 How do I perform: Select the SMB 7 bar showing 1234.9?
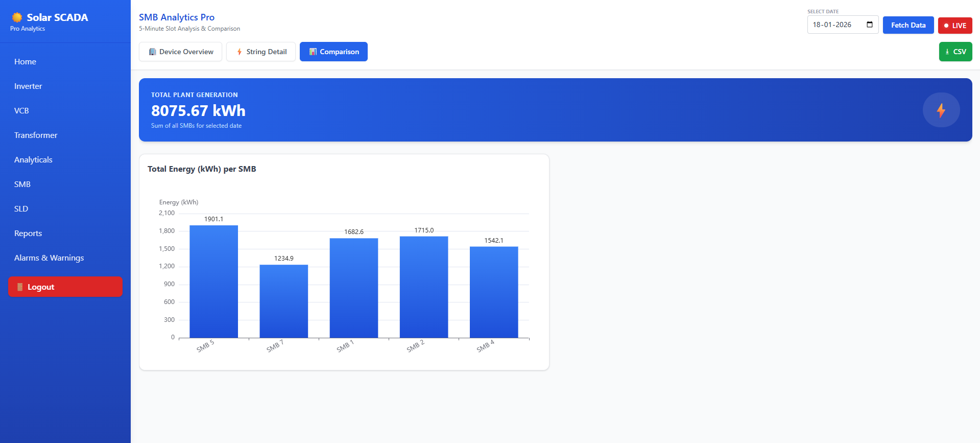tap(283, 301)
